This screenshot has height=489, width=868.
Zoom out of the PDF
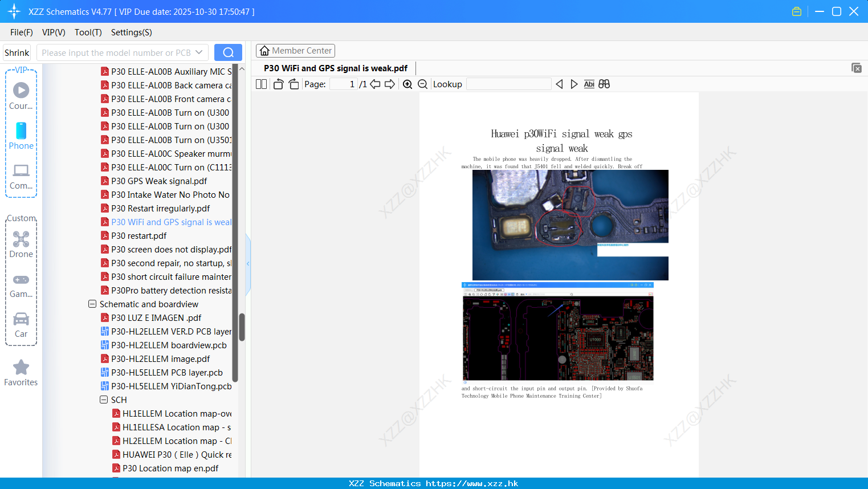(423, 84)
